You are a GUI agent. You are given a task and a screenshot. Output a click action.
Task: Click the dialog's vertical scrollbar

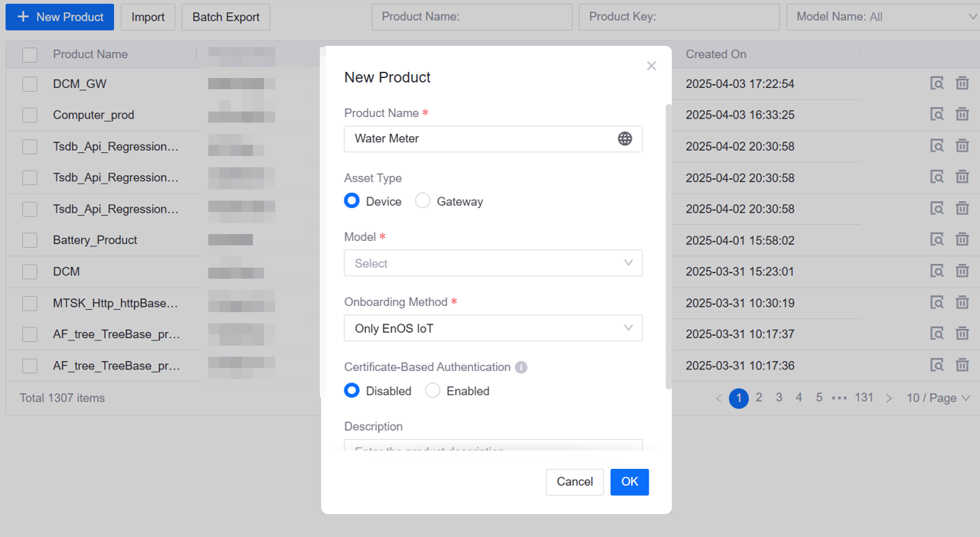[x=668, y=245]
